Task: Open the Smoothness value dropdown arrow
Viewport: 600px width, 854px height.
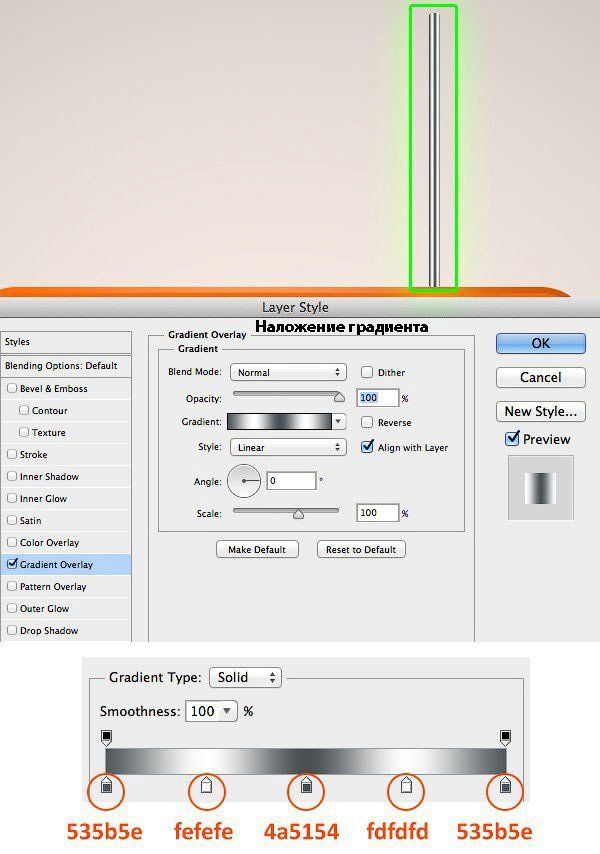Action: [x=227, y=711]
